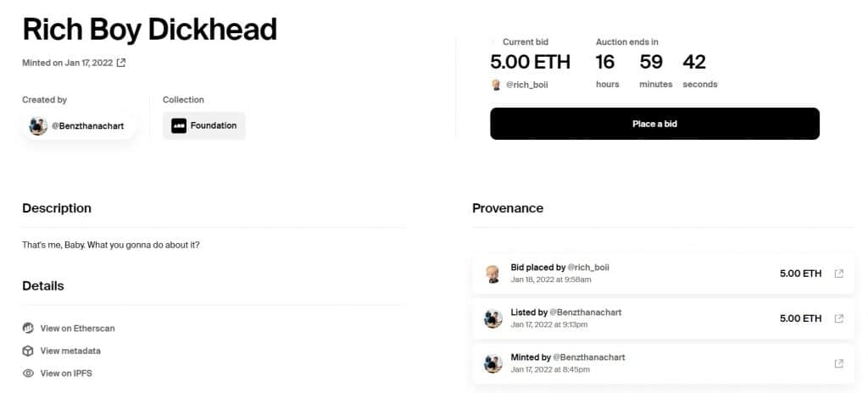This screenshot has width=868, height=393.
Task: Open external link for Minted transaction
Action: (838, 363)
